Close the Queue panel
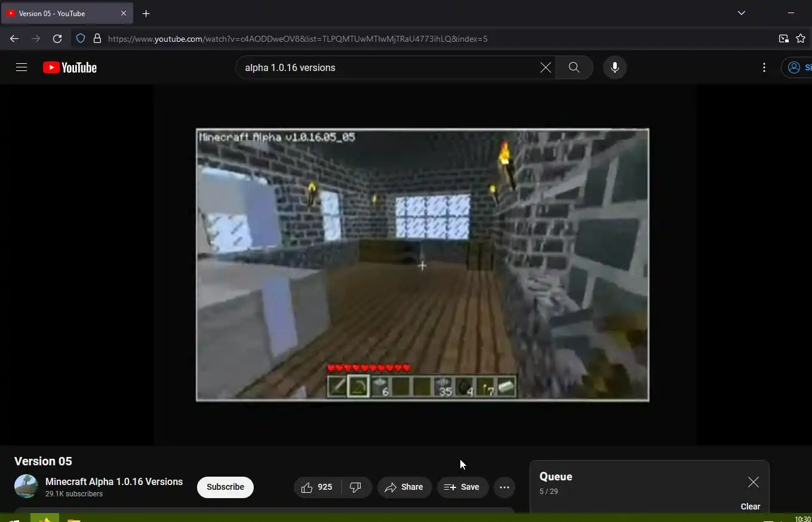The image size is (812, 522). 753,482
